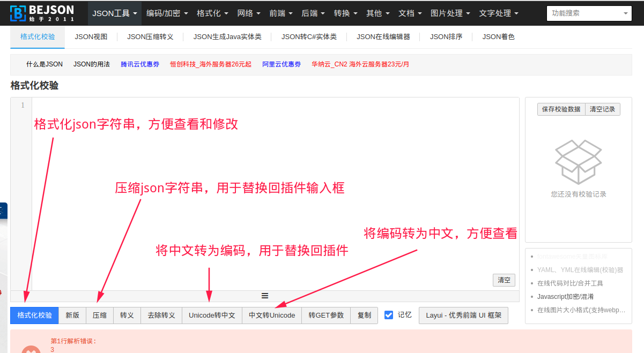Expand the 转换 navigation menu
The width and height of the screenshot is (644, 353).
click(x=345, y=13)
